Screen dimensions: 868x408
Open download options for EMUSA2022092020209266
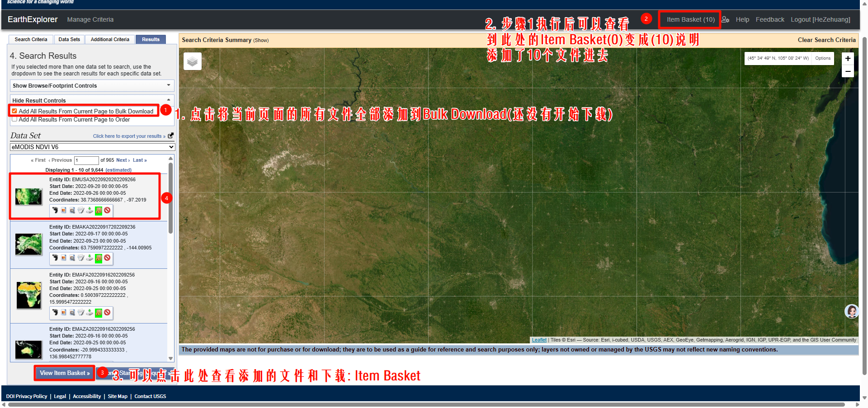(90, 210)
